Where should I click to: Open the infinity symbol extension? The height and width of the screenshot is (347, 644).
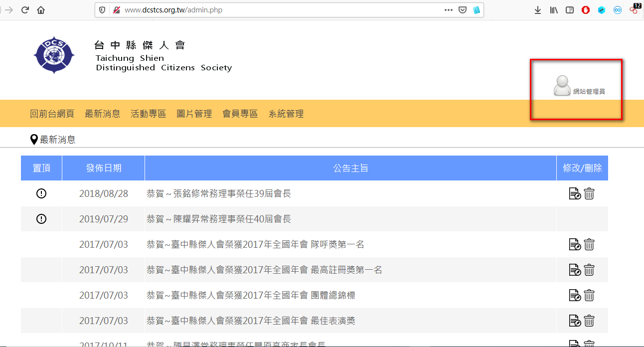pyautogui.click(x=618, y=10)
